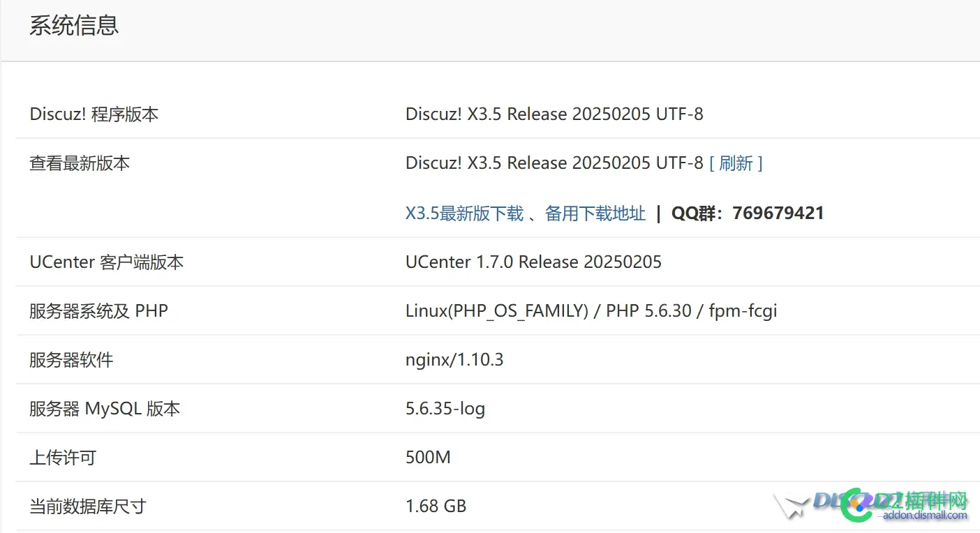Click the 系统信息 panel heading
Screen dimensions: 980x533
click(x=74, y=25)
